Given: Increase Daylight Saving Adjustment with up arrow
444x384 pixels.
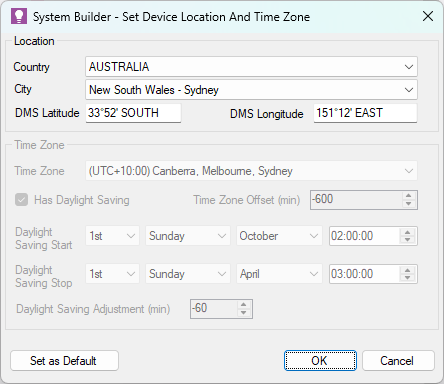Looking at the screenshot, I should 244,305.
